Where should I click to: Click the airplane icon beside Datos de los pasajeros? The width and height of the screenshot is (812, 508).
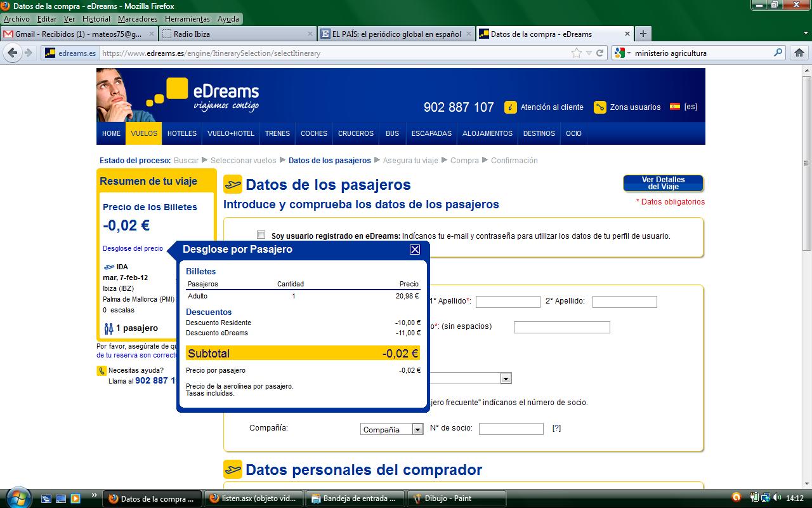coord(233,185)
